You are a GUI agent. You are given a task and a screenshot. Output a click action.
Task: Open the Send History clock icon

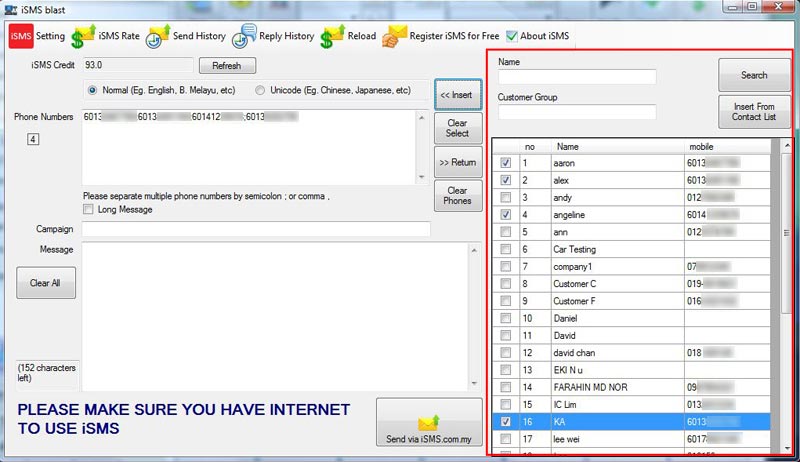[x=158, y=37]
